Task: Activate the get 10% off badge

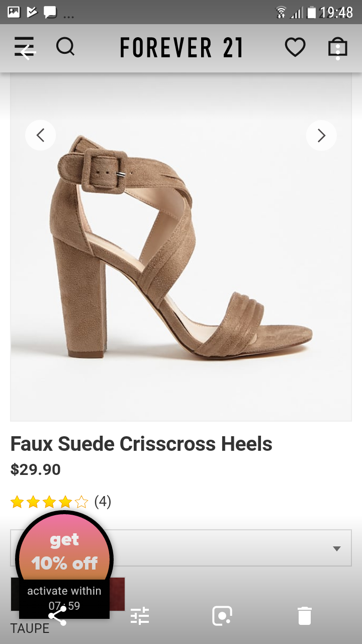Action: (64, 551)
